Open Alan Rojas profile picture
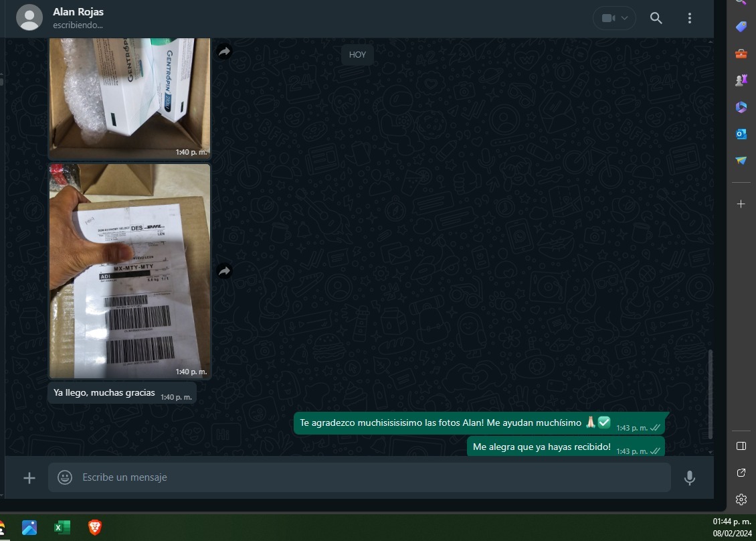The image size is (756, 541). tap(29, 18)
